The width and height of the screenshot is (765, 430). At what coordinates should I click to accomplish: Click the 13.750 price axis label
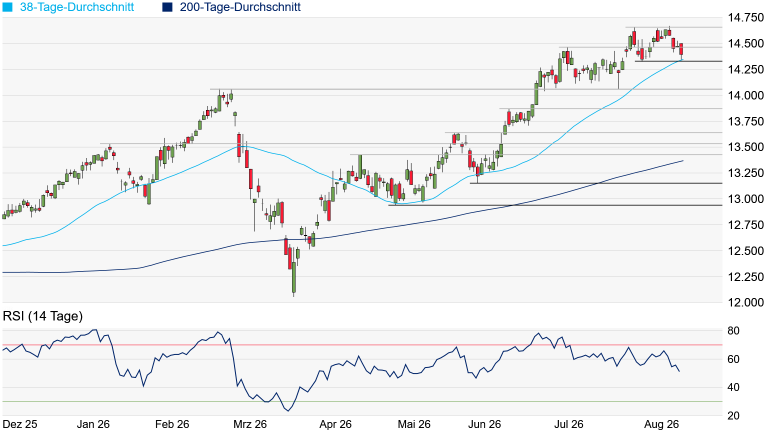745,122
